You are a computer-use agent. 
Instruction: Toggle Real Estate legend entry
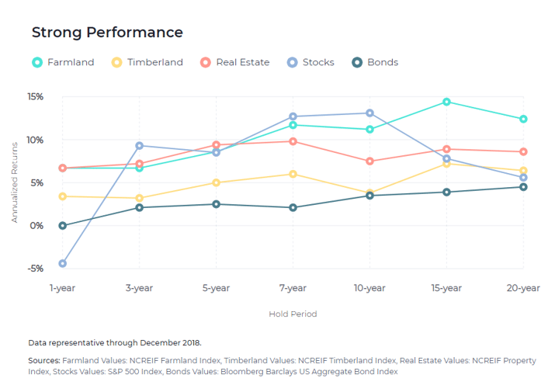pyautogui.click(x=244, y=62)
